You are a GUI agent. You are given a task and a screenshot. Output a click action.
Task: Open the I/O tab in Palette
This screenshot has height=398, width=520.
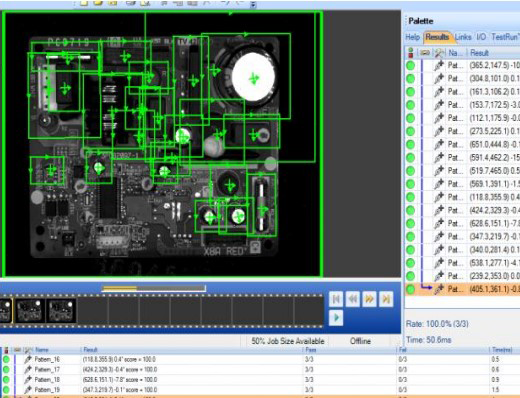[481, 37]
